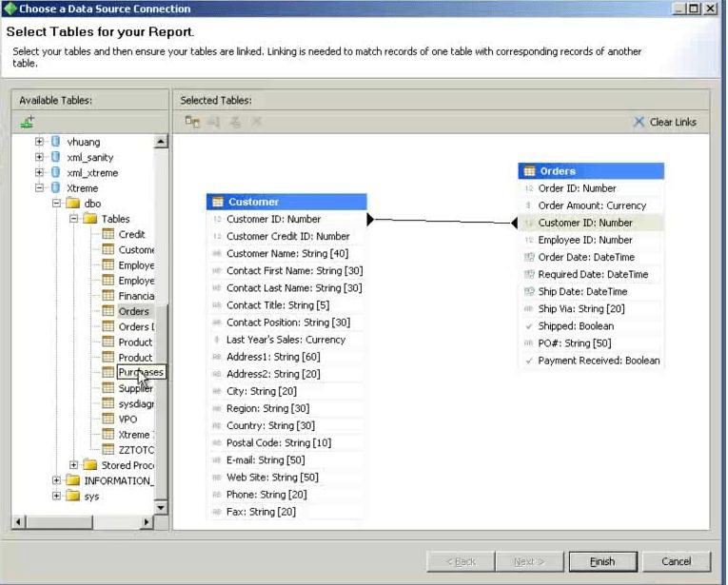Click the Xtreme database icon
This screenshot has width=728, height=585.
(56, 188)
